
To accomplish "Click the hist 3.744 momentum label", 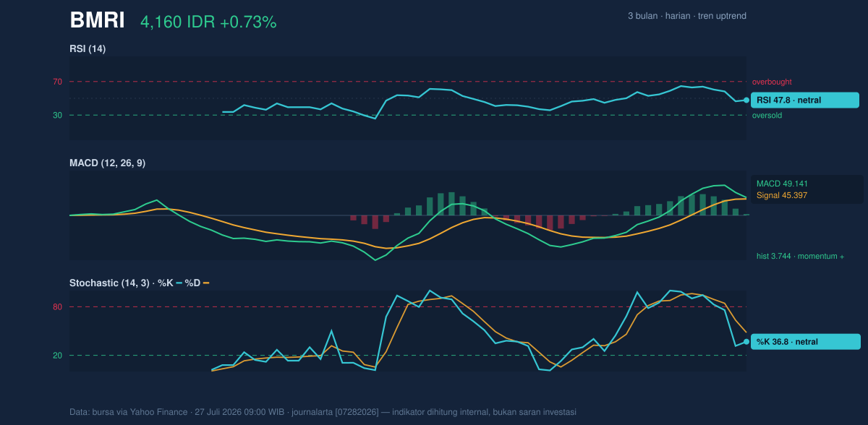I will (800, 256).
